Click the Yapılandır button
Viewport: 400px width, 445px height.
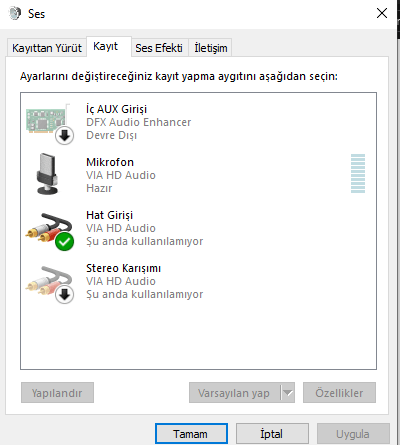[x=57, y=393]
